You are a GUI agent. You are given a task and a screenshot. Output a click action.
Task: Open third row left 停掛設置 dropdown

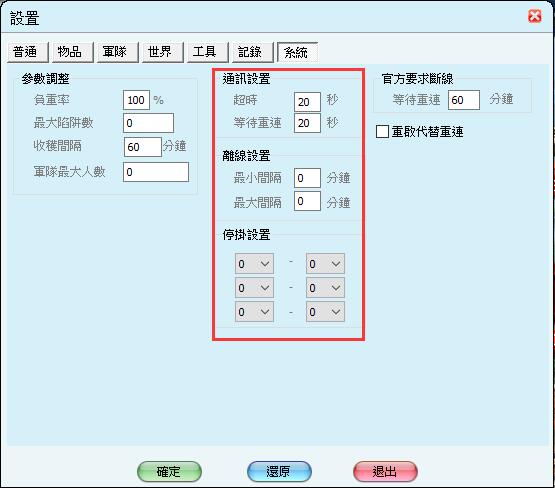(x=254, y=312)
